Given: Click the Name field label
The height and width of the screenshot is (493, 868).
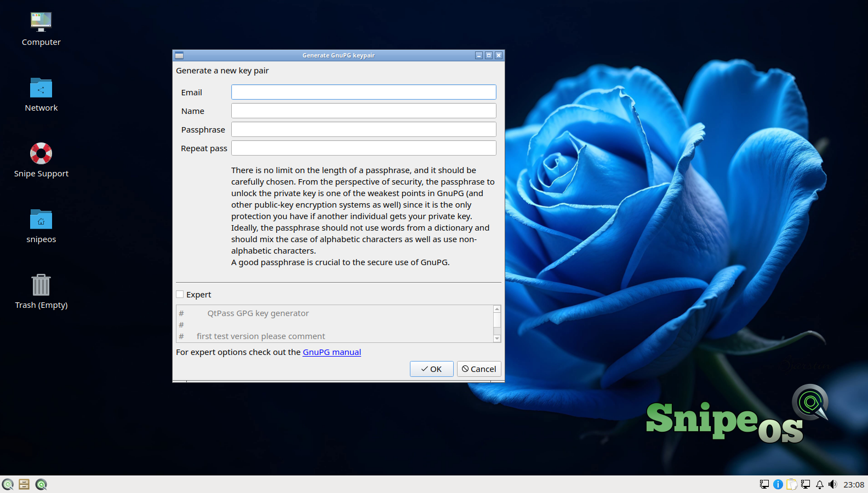Looking at the screenshot, I should tap(193, 111).
